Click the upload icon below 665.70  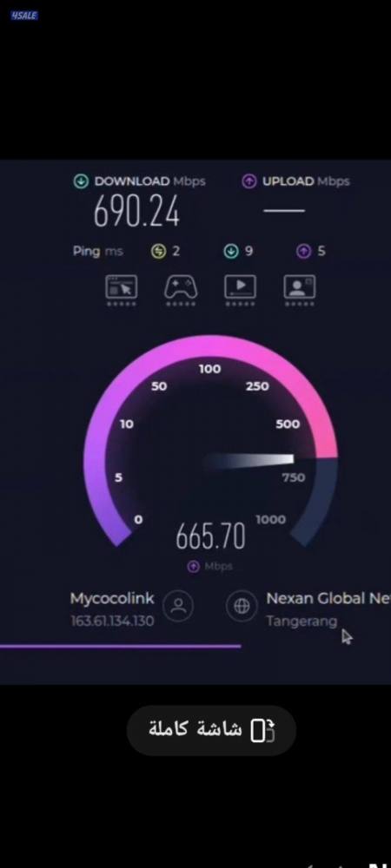(193, 566)
